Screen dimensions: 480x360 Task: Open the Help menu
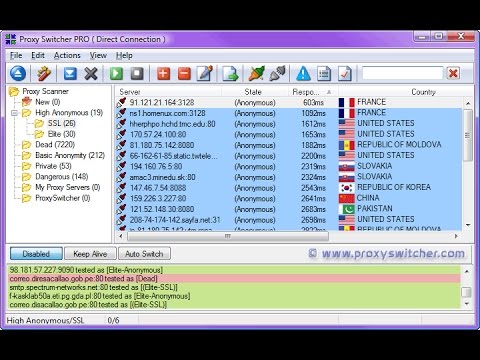pyautogui.click(x=124, y=56)
